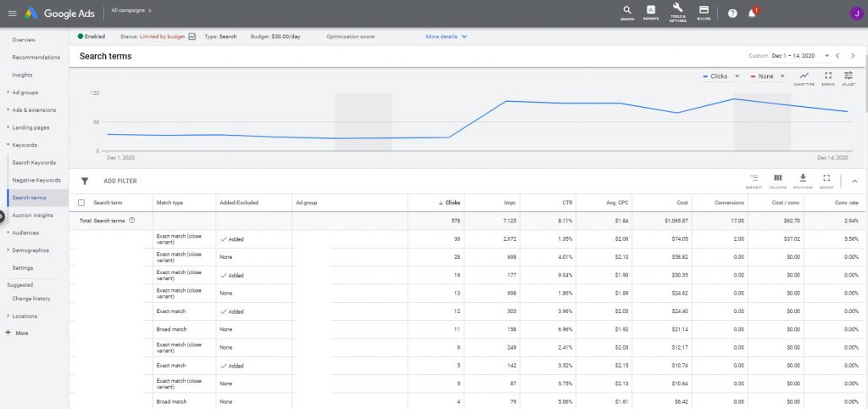The width and height of the screenshot is (868, 409).
Task: Collapse sidebar with black arrow handle
Action: (x=2, y=216)
